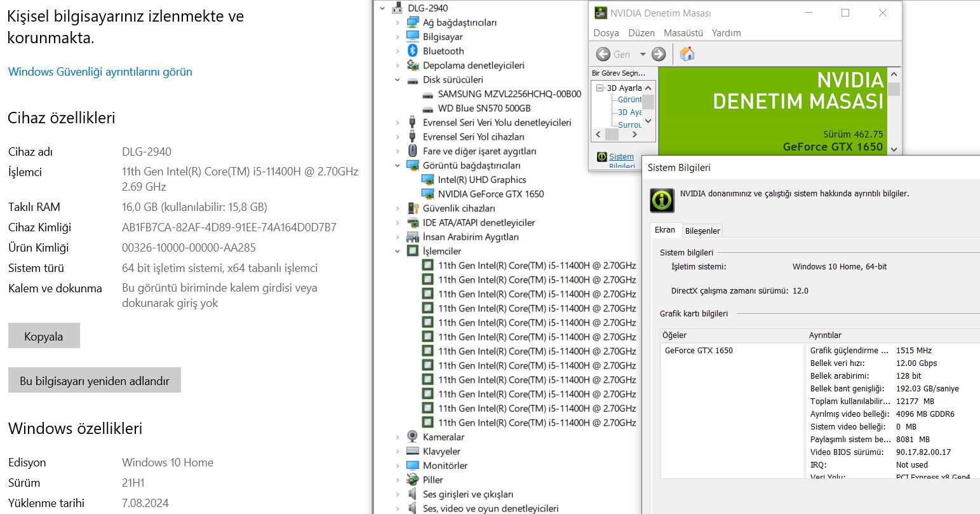Click the Bluetooth icon in device tree
Screen dimensions: 980x514
tap(412, 51)
